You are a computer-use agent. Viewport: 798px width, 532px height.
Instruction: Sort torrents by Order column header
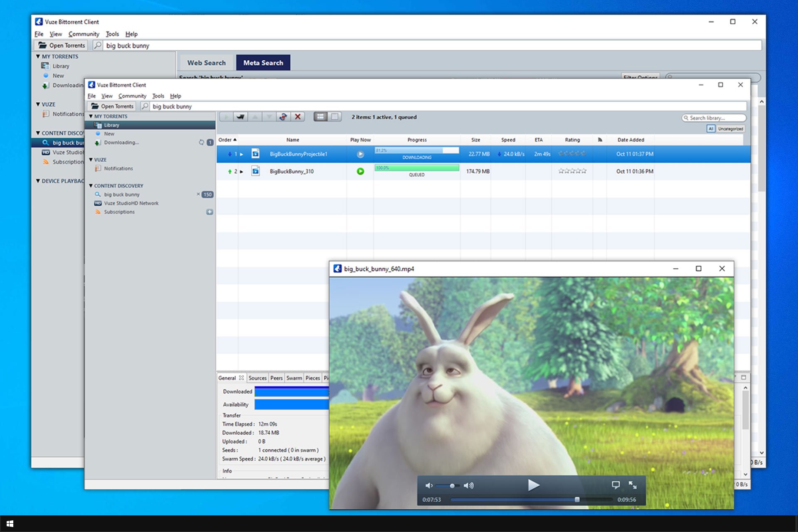click(227, 140)
